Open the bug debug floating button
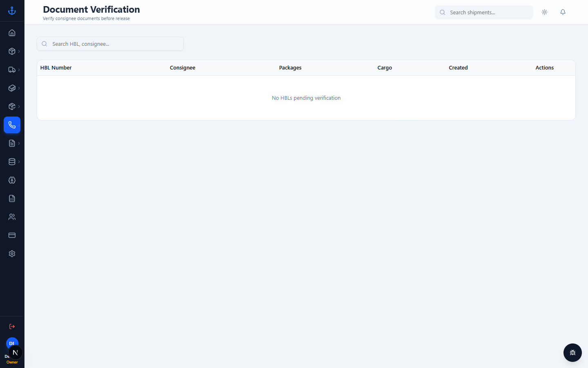Image resolution: width=588 pixels, height=368 pixels. point(572,352)
